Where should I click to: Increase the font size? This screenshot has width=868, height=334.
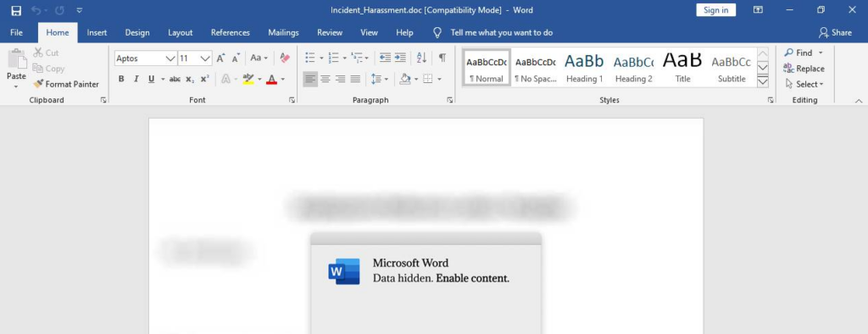[221, 58]
